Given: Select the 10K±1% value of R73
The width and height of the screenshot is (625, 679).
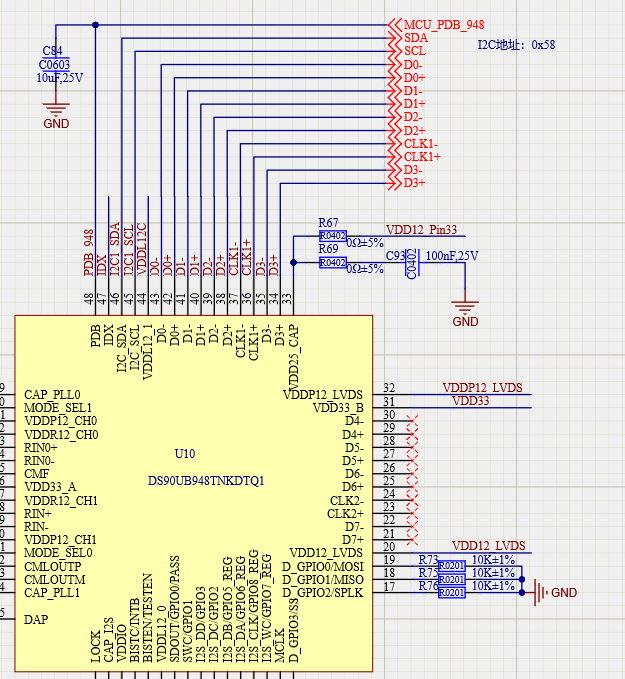Looking at the screenshot, I should (493, 559).
